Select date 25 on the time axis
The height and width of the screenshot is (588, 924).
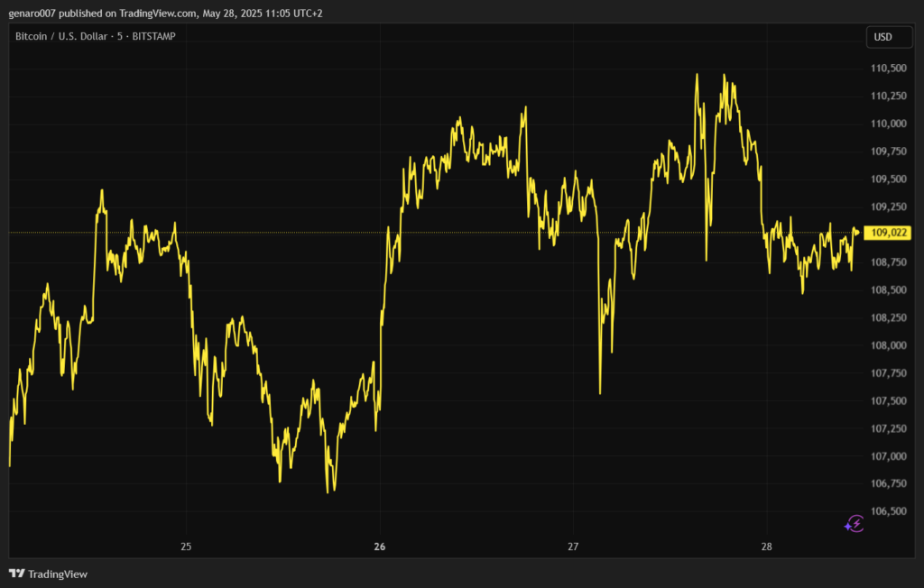(186, 547)
